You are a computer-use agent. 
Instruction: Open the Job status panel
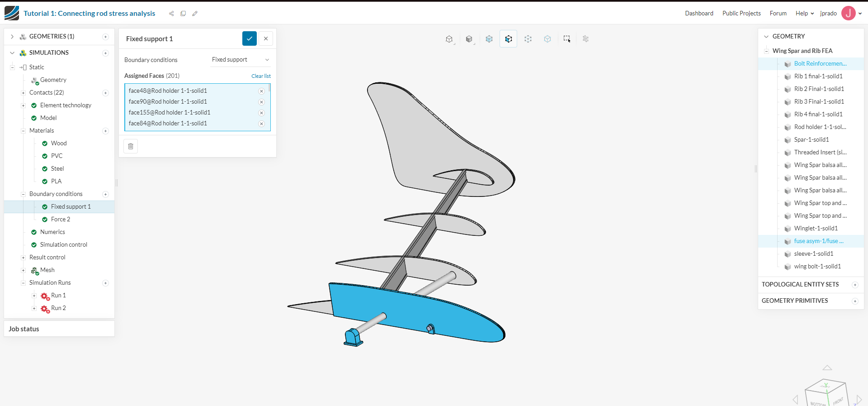click(x=59, y=329)
